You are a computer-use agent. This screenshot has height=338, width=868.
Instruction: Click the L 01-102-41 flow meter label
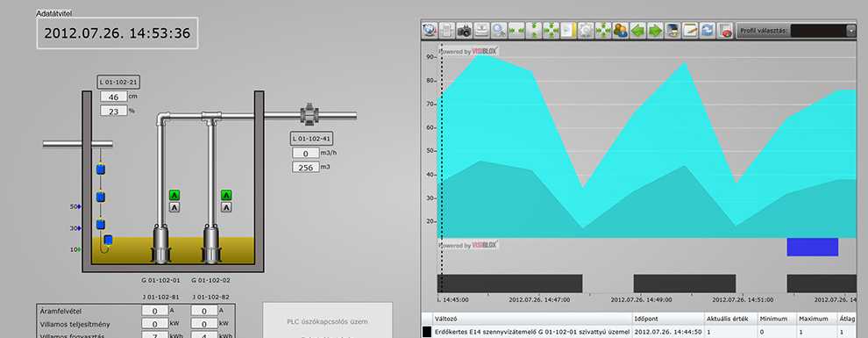pos(311,139)
